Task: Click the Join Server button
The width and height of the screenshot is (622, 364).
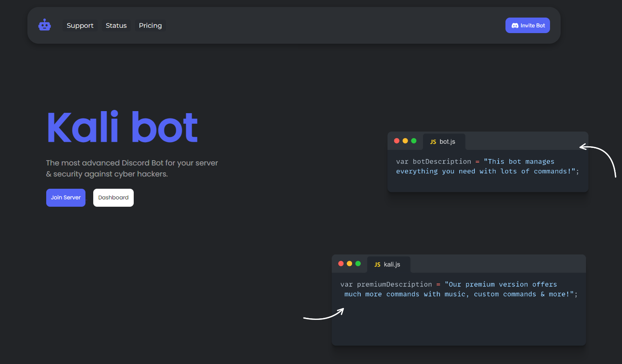Action: tap(65, 197)
